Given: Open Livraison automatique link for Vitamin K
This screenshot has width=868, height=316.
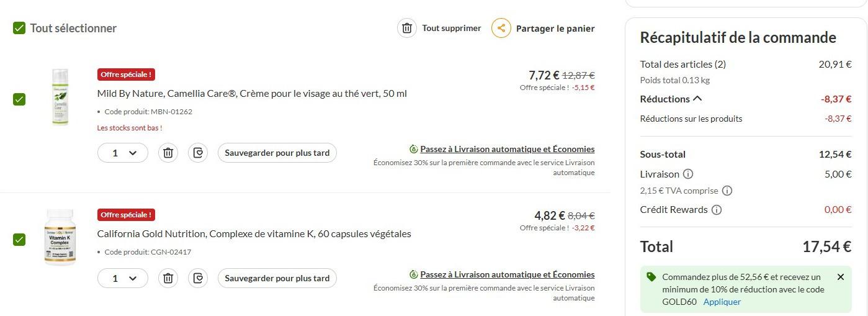Looking at the screenshot, I should (507, 274).
